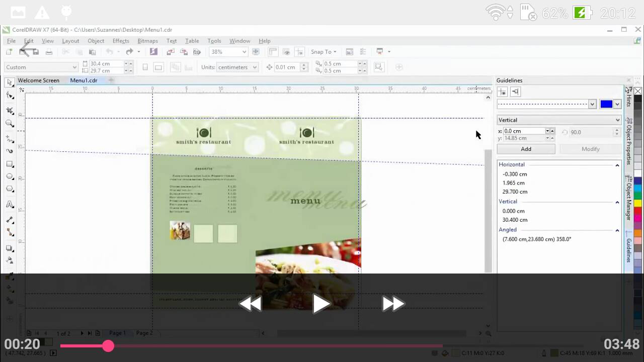This screenshot has height=362, width=644.
Task: Click the Redo arrow icon
Action: (x=129, y=52)
